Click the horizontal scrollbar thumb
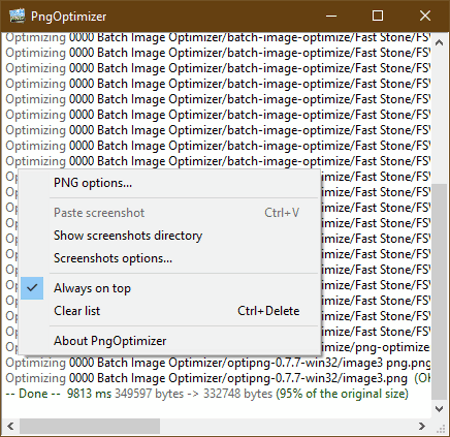The image size is (450, 437). click(90, 426)
